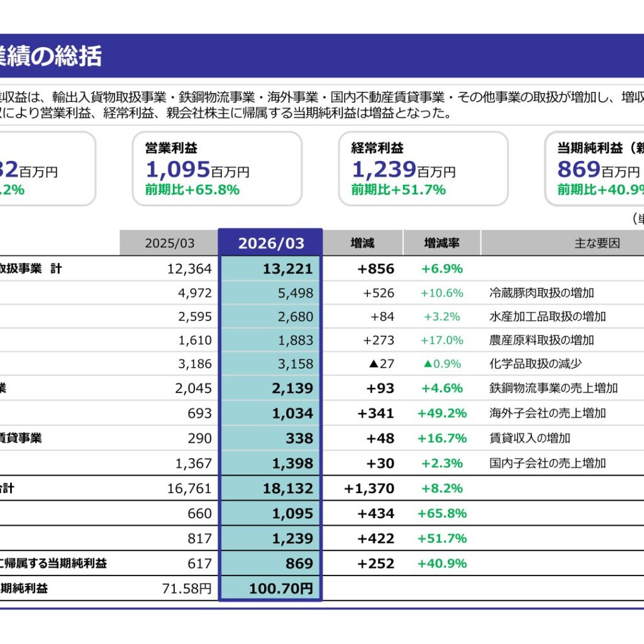The width and height of the screenshot is (644, 644).
Task: Click the +6.9% rate value
Action: click(x=442, y=269)
